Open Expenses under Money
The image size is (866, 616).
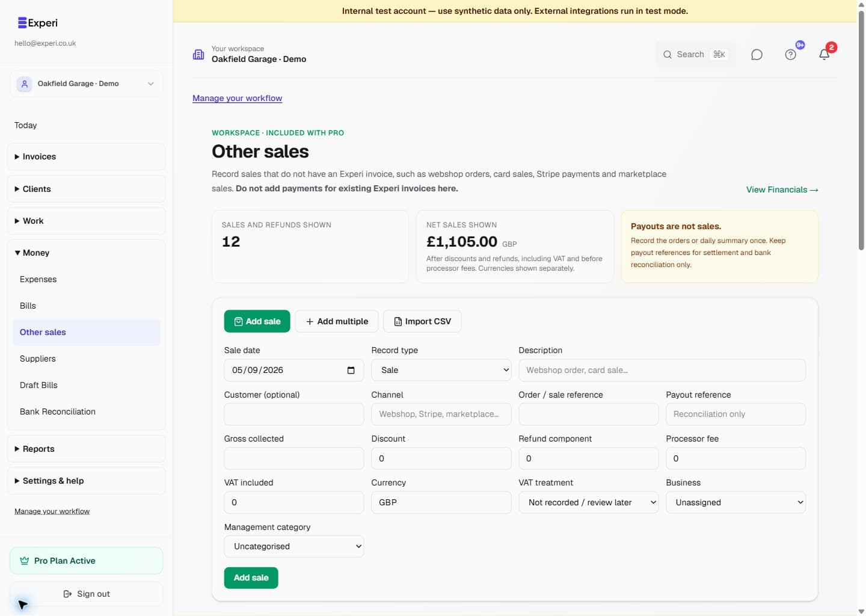[x=87, y=279]
